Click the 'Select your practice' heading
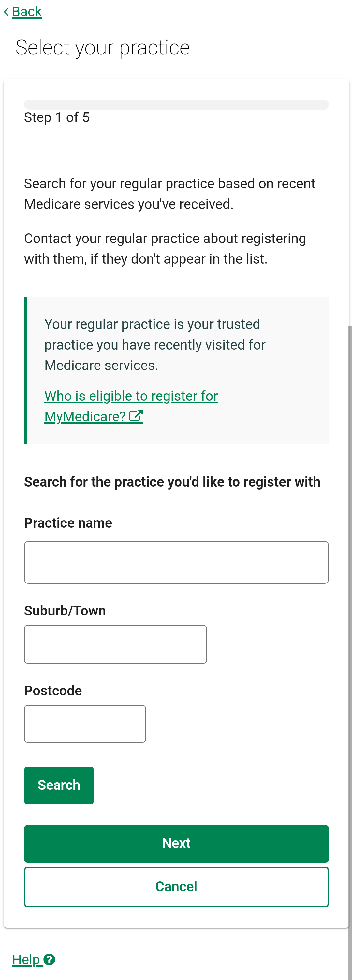Viewport: 352px width, 980px height. [x=103, y=48]
